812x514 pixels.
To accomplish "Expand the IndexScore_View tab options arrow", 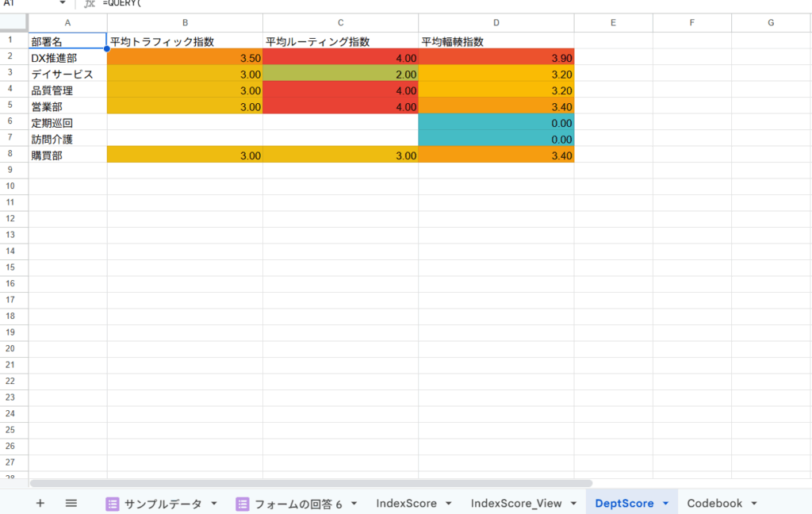I will click(x=573, y=504).
